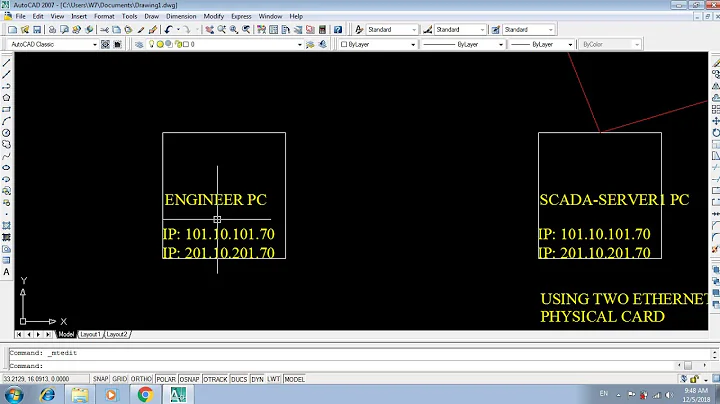Select the Revision Cloud tool

[x=6, y=144]
